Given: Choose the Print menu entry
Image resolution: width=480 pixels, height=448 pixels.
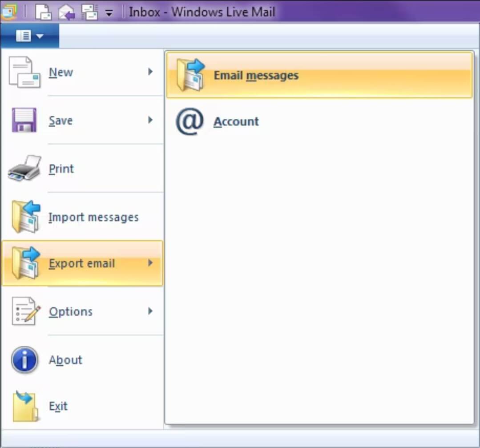Looking at the screenshot, I should pos(83,169).
